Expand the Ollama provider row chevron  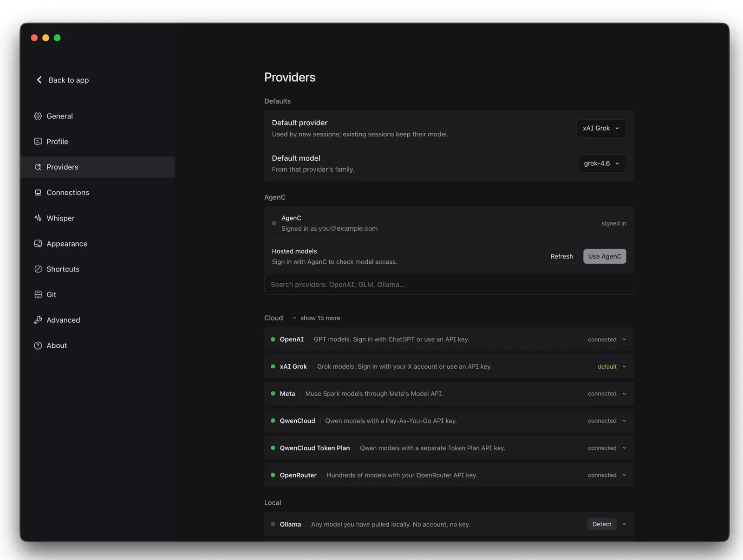click(x=624, y=524)
